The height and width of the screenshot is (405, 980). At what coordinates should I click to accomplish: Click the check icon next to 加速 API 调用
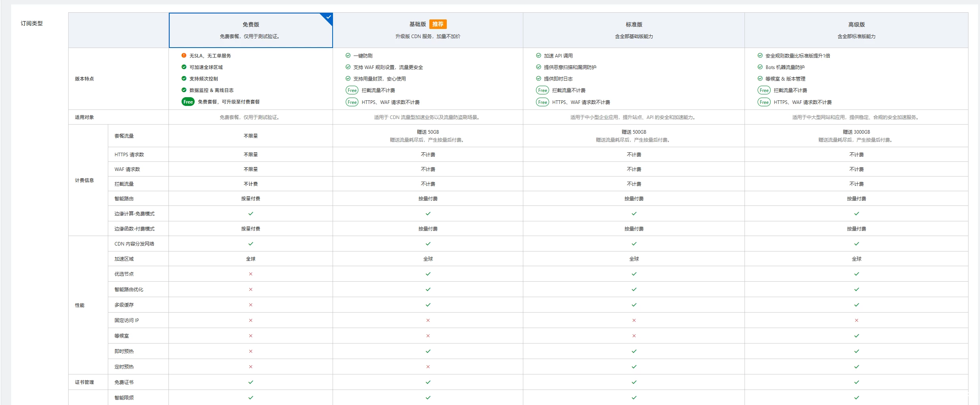point(538,56)
